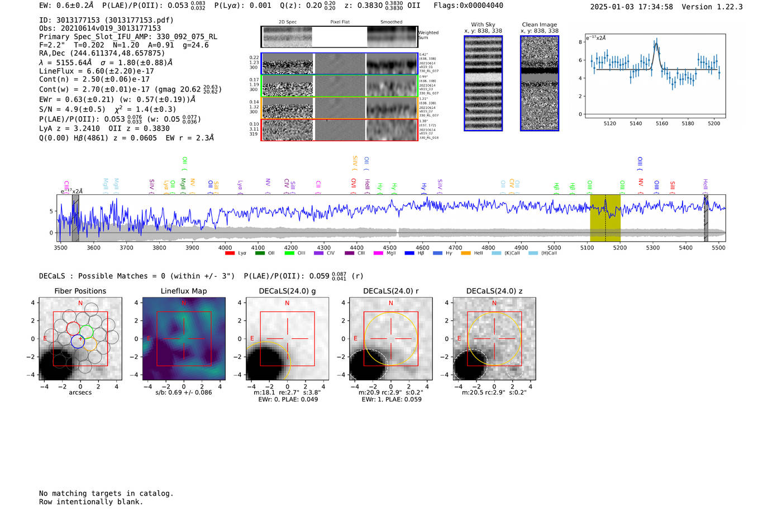The width and height of the screenshot is (782, 532).
Task: Click the hatched gray band near 5460
Action: click(705, 218)
